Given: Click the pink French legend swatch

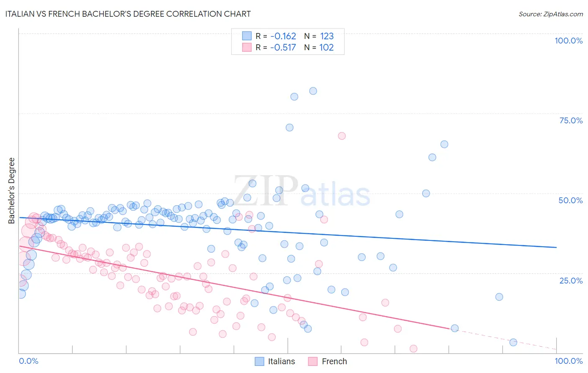Looking at the screenshot, I should (x=313, y=361).
